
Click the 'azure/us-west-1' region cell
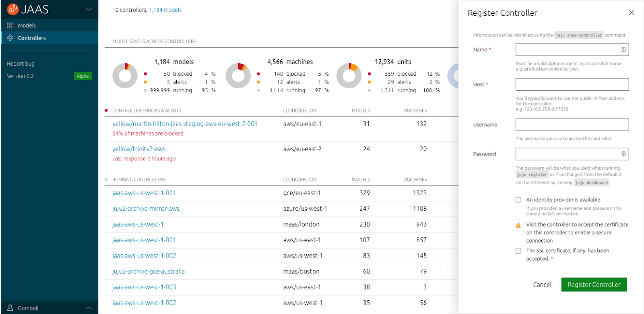click(305, 208)
